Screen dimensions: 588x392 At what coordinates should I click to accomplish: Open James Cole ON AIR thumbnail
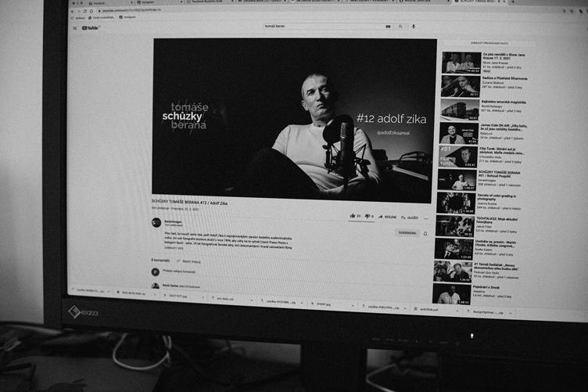click(x=459, y=134)
